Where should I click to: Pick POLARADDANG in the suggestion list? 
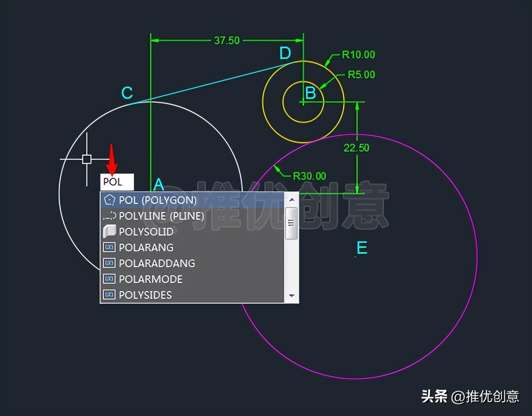(x=156, y=263)
